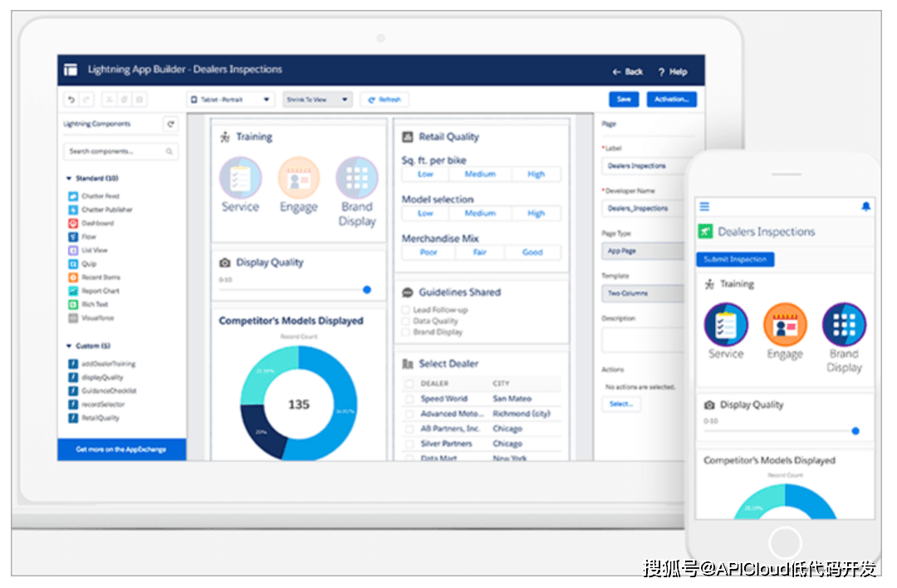
Task: Click the paste icon in the toolbar
Action: pos(140,100)
